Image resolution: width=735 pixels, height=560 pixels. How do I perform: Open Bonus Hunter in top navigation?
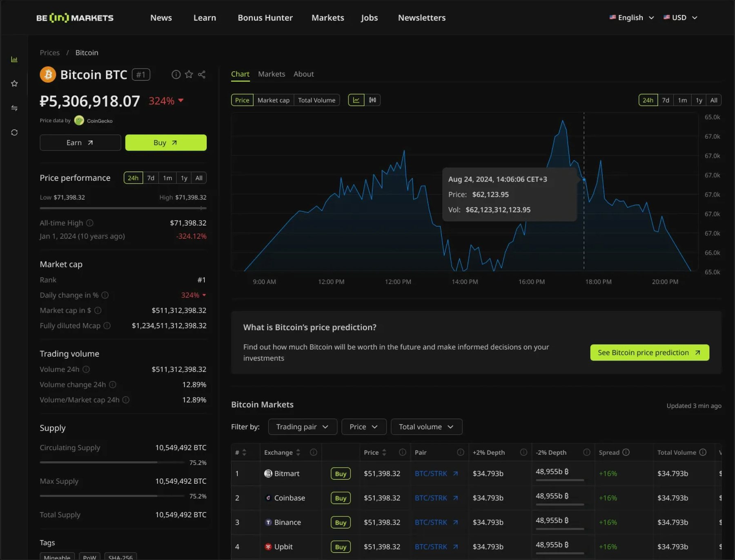point(265,18)
